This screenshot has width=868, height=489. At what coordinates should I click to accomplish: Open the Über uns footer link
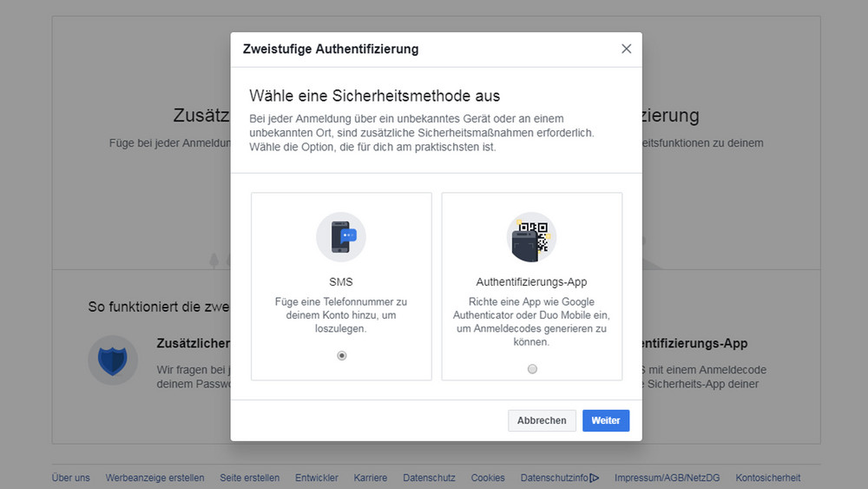[x=70, y=478]
